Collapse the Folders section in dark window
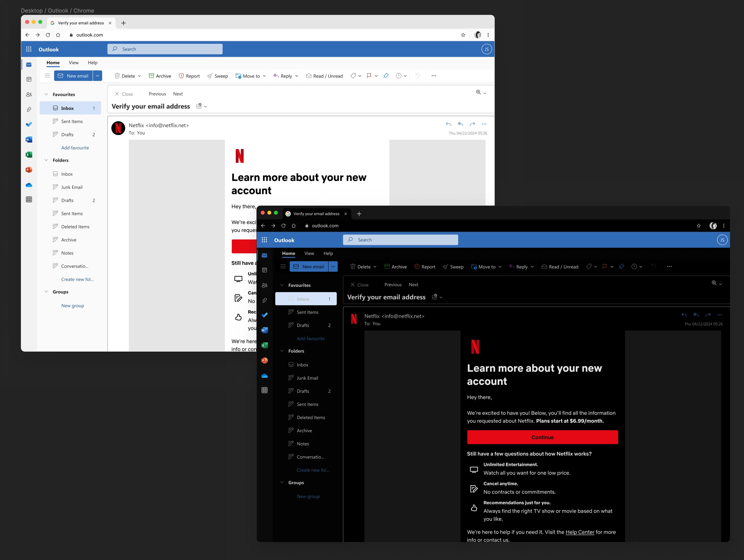 click(282, 351)
